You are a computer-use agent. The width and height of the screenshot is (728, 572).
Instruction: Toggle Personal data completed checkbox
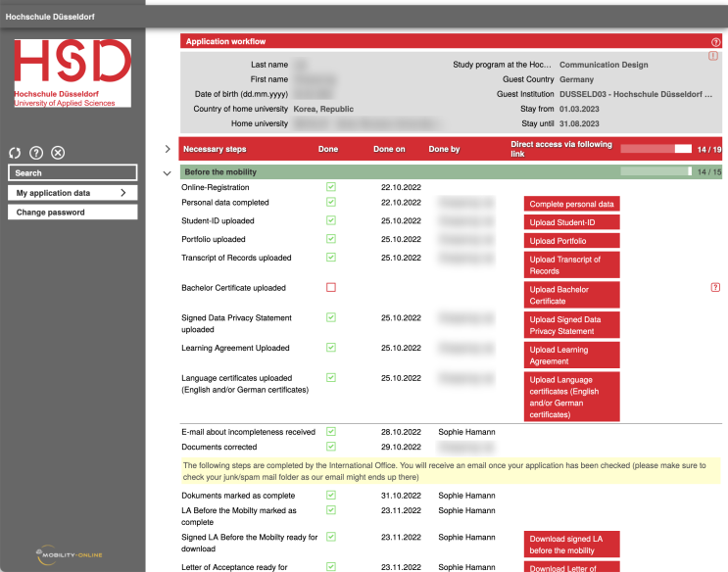tap(331, 202)
